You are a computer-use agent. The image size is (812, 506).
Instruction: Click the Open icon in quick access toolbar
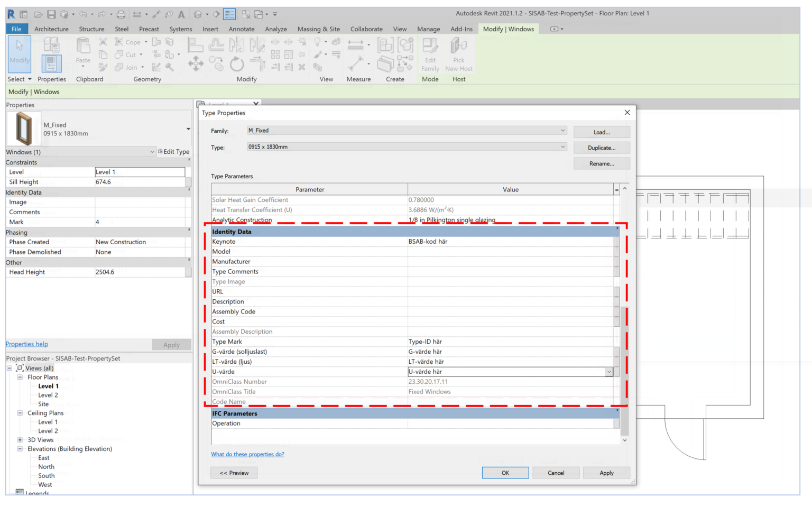tap(39, 14)
